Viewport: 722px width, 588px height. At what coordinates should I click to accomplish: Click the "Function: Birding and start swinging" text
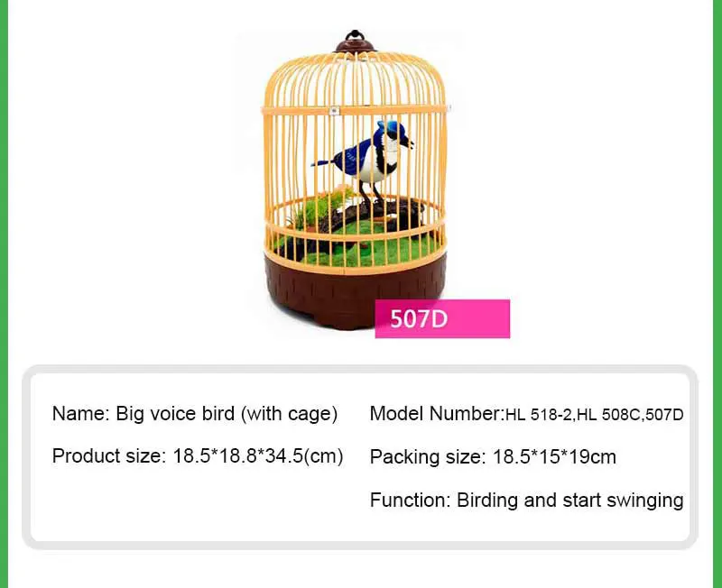coord(526,500)
